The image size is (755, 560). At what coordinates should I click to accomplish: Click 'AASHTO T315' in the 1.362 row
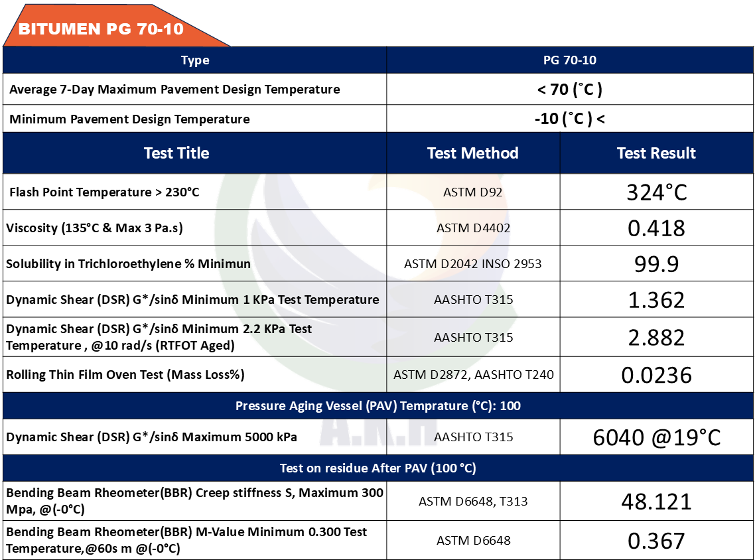(473, 299)
